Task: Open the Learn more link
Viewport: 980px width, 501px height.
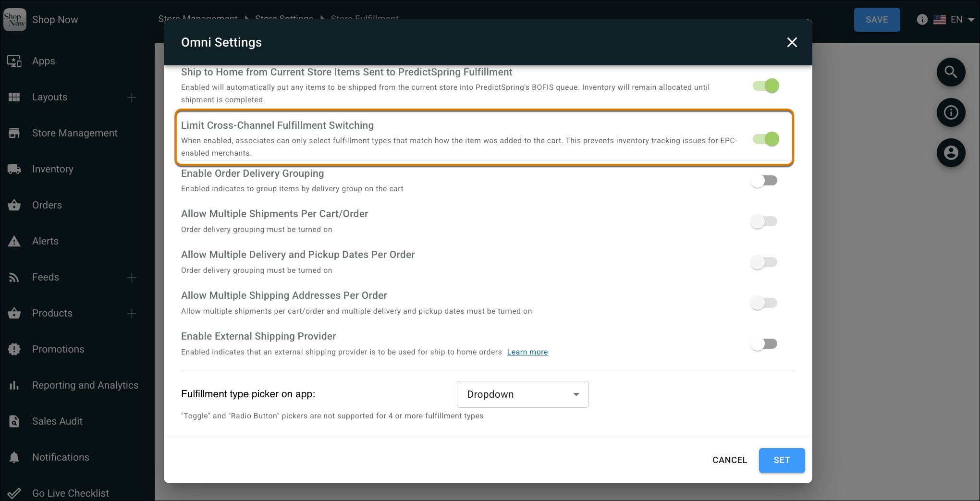Action: pos(527,352)
